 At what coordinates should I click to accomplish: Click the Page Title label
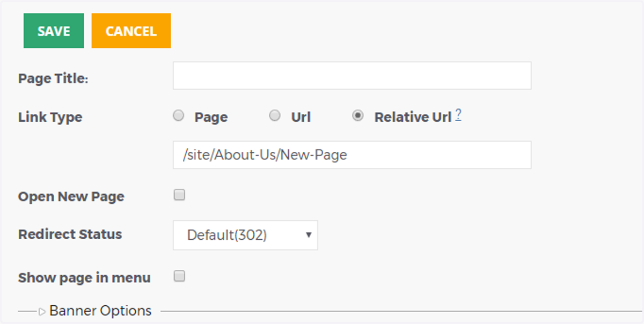[x=53, y=79]
